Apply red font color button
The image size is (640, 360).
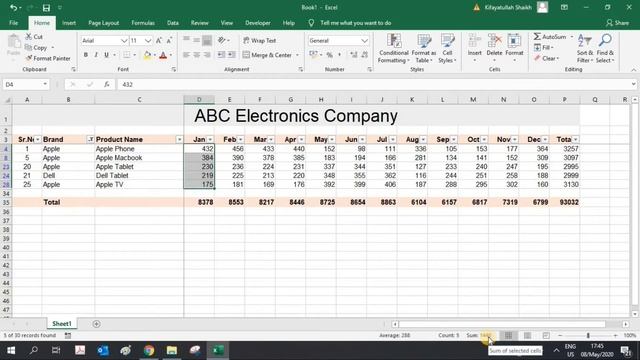point(163,55)
